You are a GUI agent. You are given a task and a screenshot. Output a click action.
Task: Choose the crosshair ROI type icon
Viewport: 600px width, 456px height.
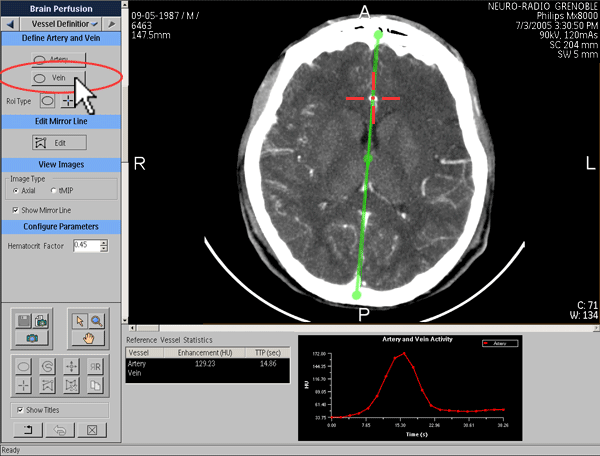(67, 101)
